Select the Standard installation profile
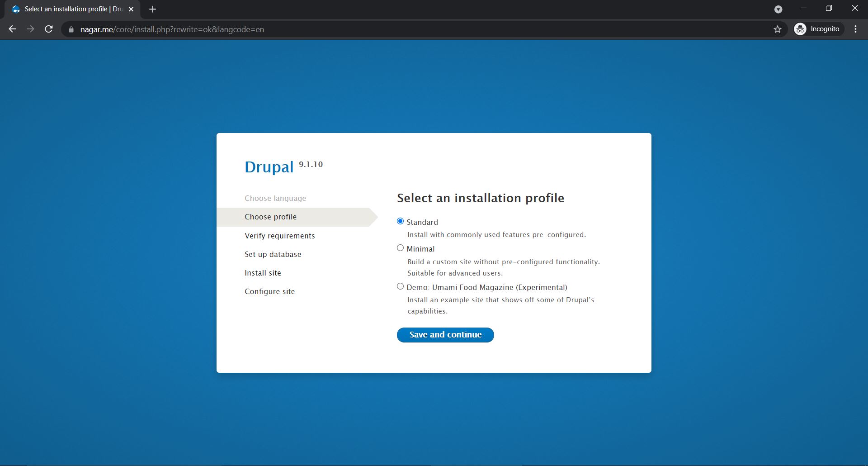 click(x=400, y=221)
